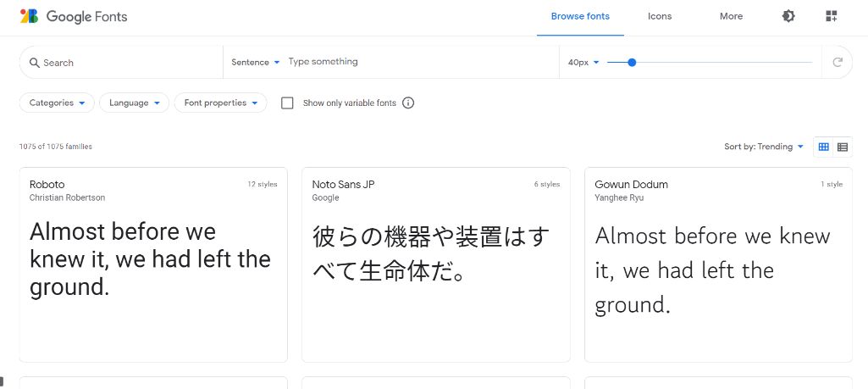Select the Browse fonts tab
Image resolution: width=868 pixels, height=389 pixels.
(580, 17)
